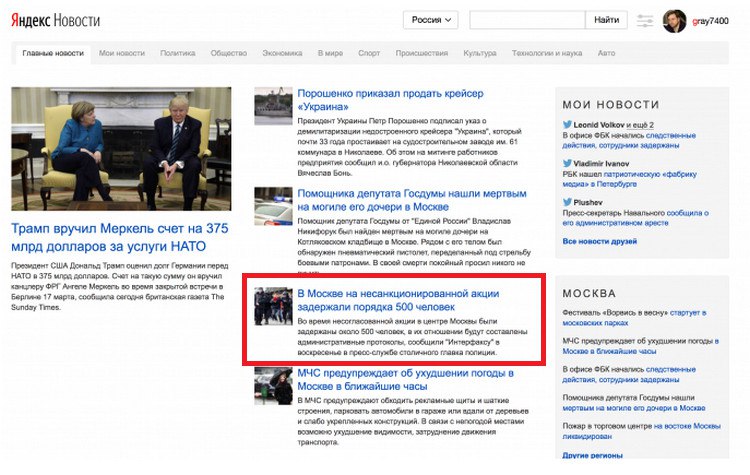Open headline Порошенко приказал продать крейсер
This screenshot has height=475, width=750.
[390, 99]
